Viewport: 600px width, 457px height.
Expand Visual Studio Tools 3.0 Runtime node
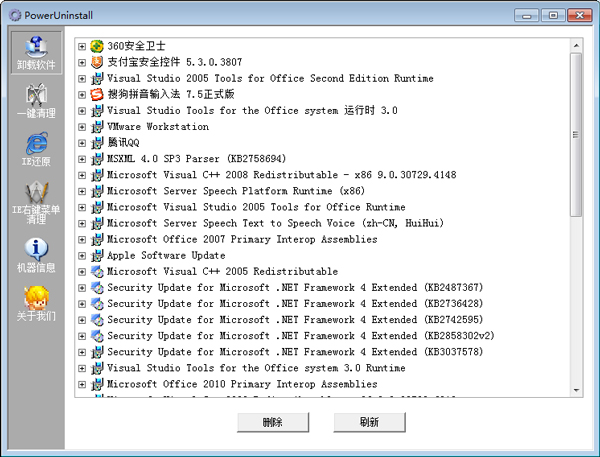click(x=82, y=368)
